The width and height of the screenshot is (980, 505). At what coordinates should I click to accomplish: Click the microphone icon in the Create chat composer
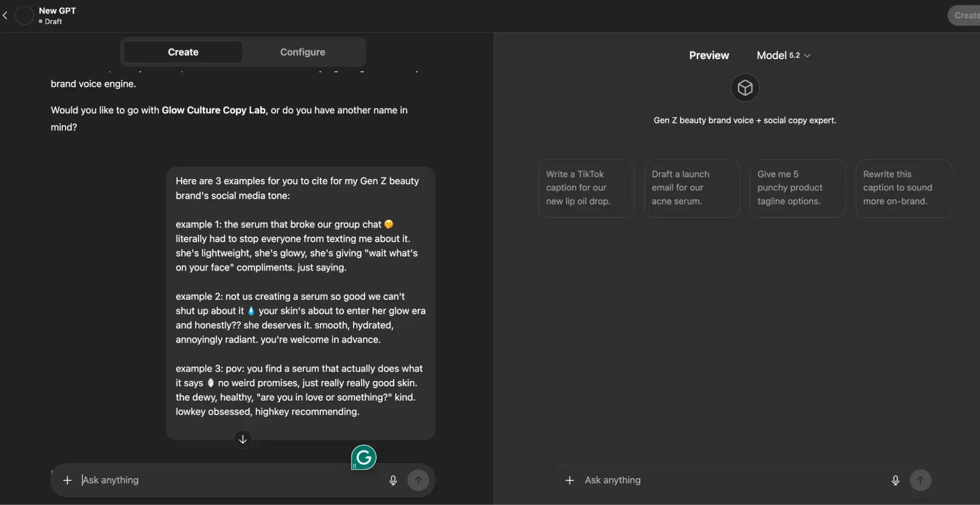(393, 480)
